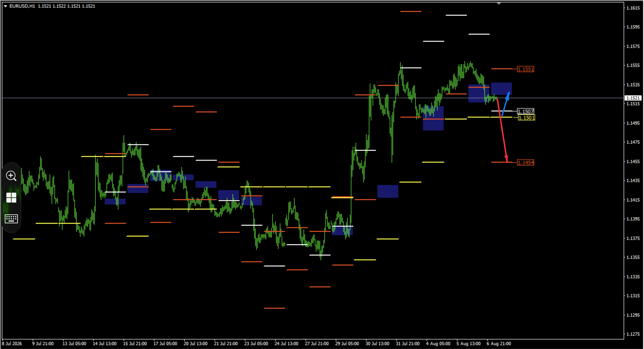Click the 31 Jul 21:00 time label
The width and height of the screenshot is (644, 349).
click(x=408, y=344)
